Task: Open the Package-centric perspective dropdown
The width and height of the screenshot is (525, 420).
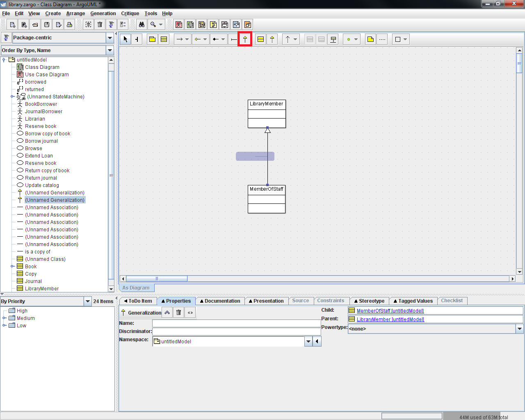Action: (x=110, y=38)
